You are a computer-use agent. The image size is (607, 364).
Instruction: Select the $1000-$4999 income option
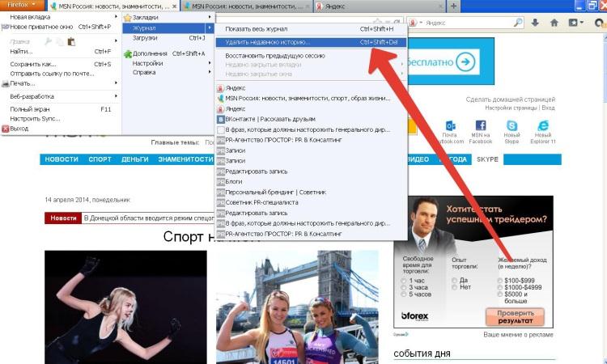[500, 287]
